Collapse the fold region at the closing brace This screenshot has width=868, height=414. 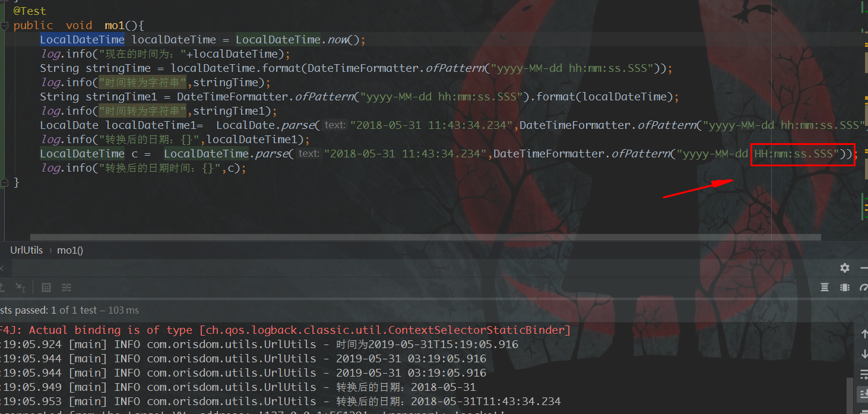click(4, 183)
